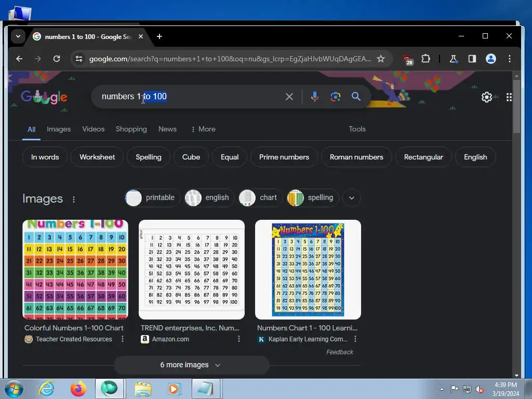This screenshot has height=399, width=532.
Task: Select the printable image chip
Action: pyautogui.click(x=152, y=198)
